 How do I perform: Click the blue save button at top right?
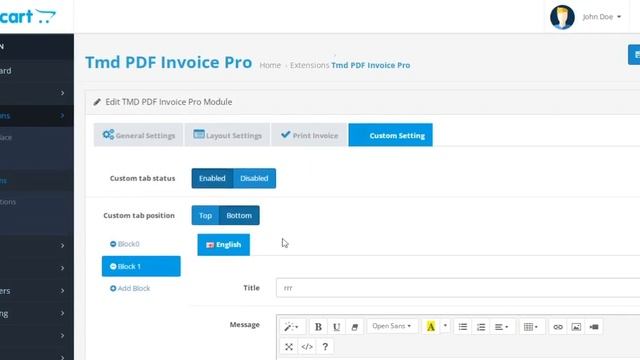coord(634,54)
